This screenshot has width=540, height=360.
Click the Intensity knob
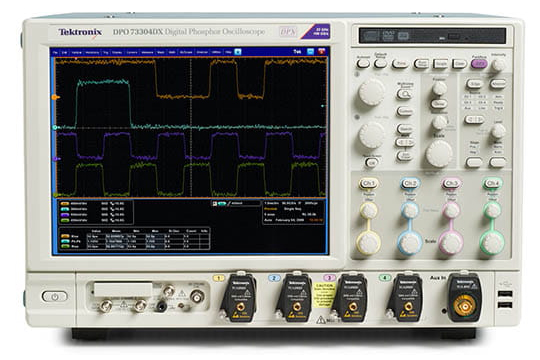click(498, 65)
